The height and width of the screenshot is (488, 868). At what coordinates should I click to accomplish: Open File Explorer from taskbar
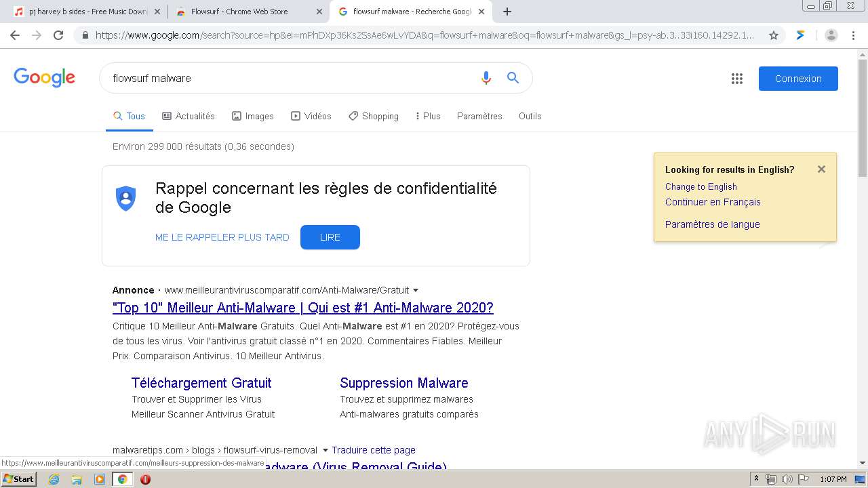(77, 479)
